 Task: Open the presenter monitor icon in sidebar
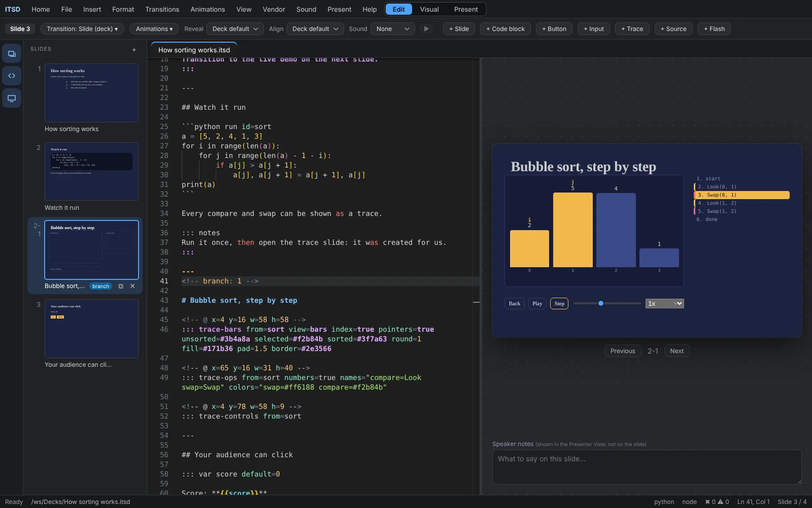click(x=12, y=98)
